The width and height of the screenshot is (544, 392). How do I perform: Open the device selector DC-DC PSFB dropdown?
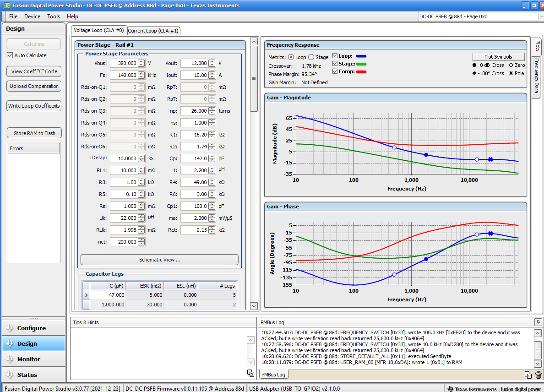tap(541, 16)
